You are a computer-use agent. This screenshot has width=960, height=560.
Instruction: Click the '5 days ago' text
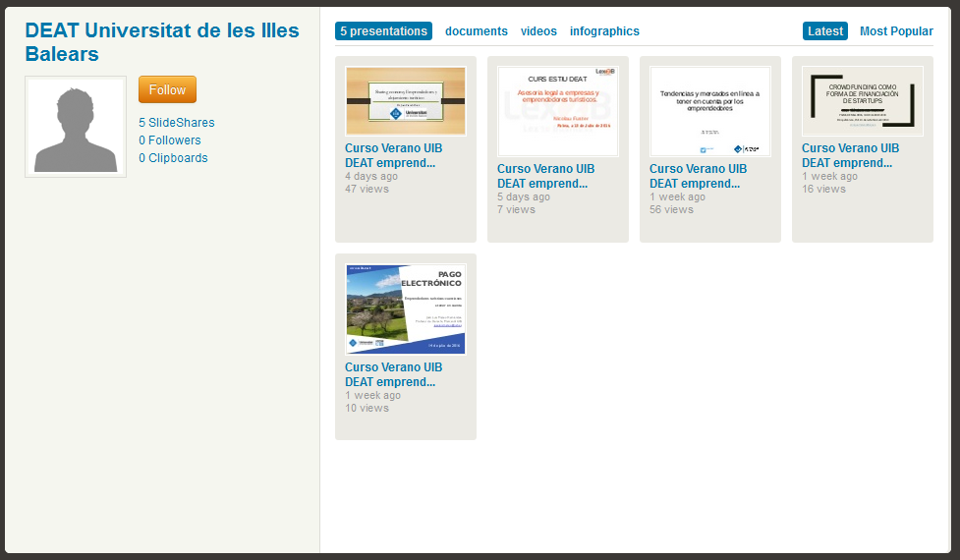524,197
